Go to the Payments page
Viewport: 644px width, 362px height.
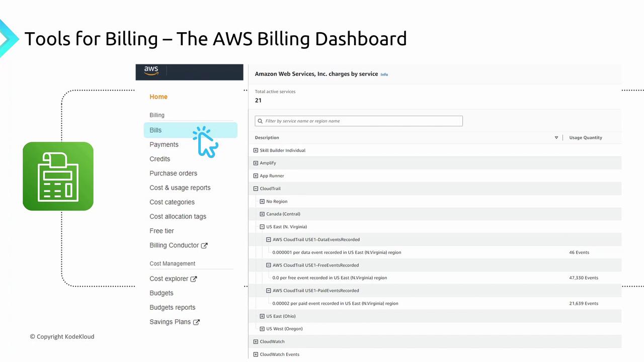(x=164, y=145)
